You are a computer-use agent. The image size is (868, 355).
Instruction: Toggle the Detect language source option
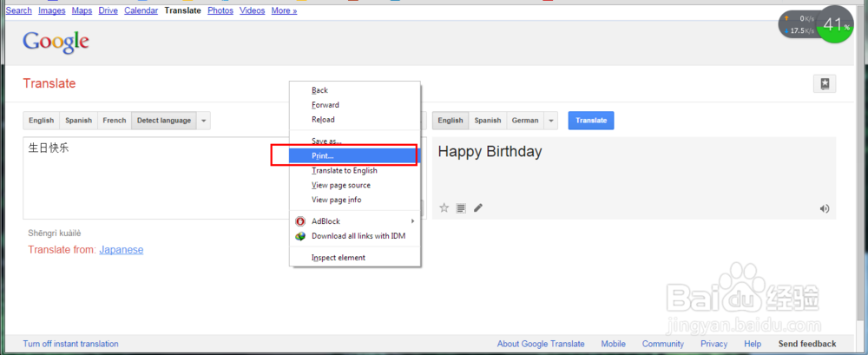pos(164,121)
